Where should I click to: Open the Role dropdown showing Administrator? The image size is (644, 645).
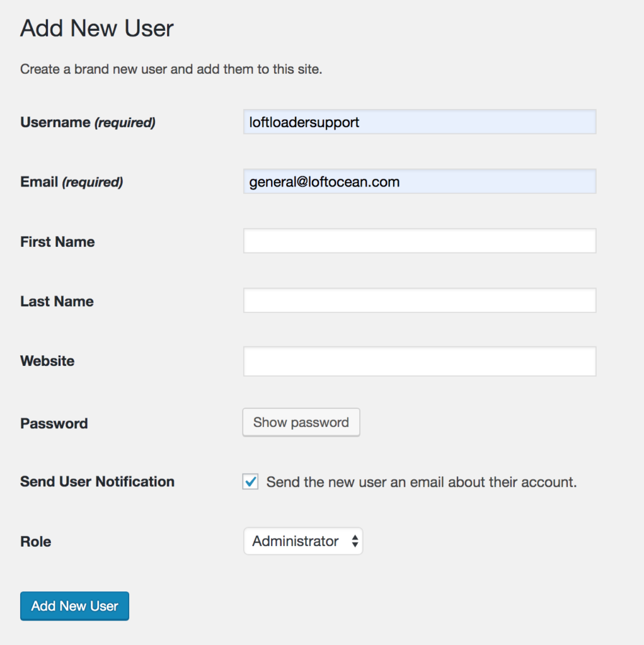pos(303,541)
